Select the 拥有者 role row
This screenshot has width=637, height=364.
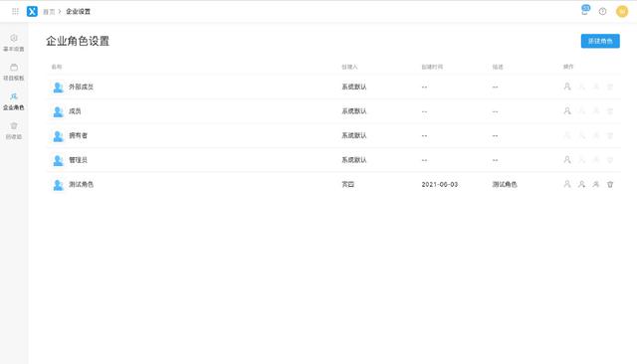(x=333, y=135)
